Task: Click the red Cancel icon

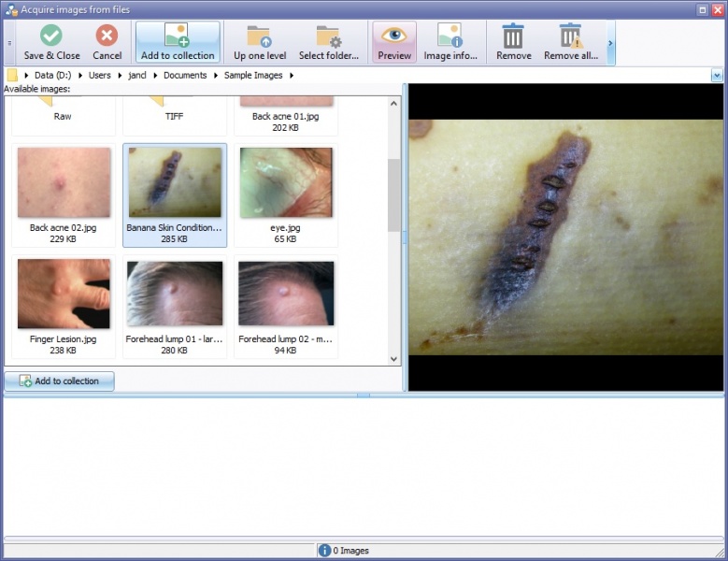Action: (107, 36)
